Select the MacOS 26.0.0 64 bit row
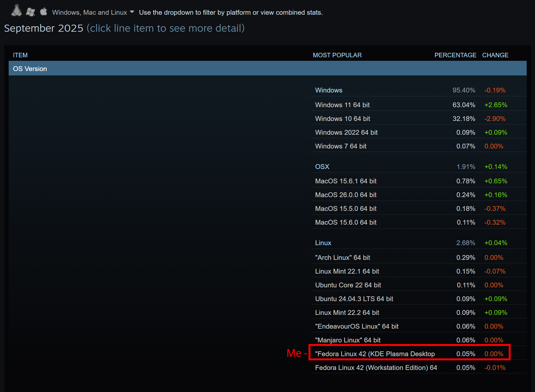The image size is (535, 392). [418, 195]
